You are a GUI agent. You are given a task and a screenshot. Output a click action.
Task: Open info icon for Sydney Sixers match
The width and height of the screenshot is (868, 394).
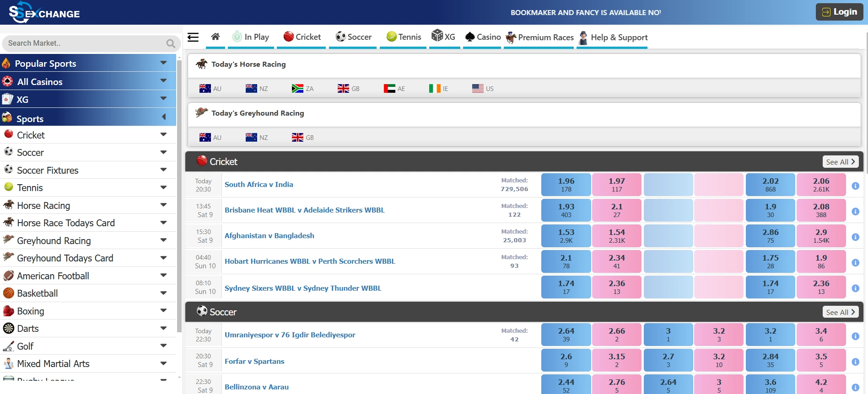click(x=855, y=288)
